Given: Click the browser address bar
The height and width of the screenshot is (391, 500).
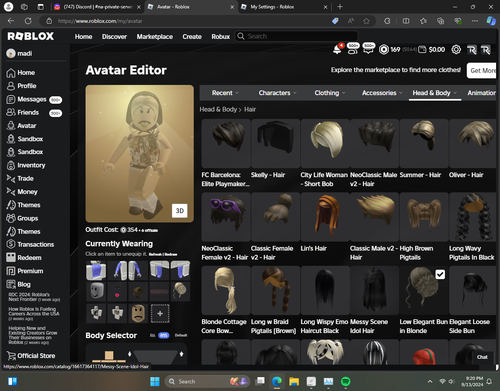Looking at the screenshot, I should [187, 21].
